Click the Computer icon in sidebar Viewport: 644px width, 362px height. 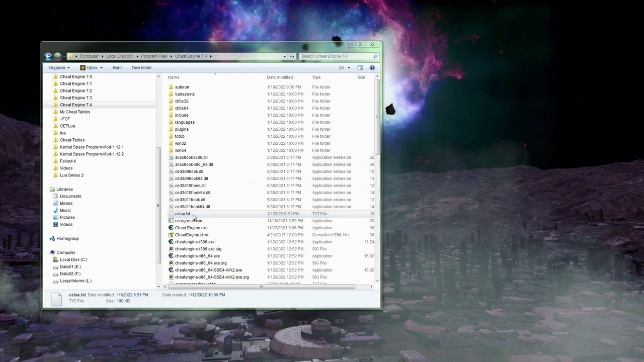pyautogui.click(x=52, y=252)
